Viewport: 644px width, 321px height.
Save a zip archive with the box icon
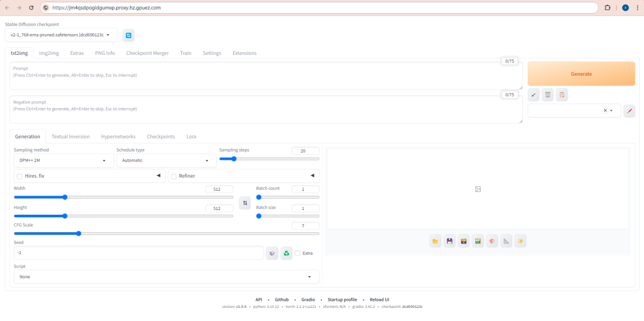click(x=464, y=241)
